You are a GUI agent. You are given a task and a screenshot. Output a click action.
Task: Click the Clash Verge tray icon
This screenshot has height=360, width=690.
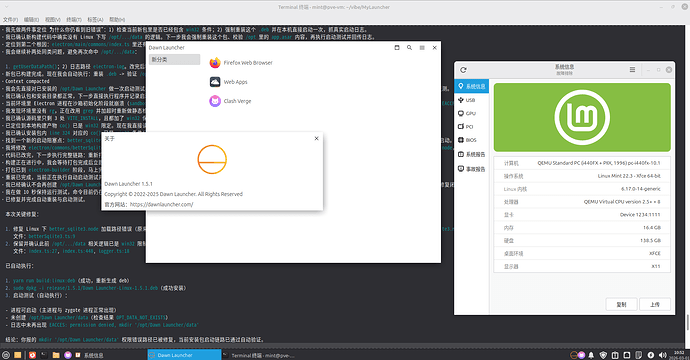click(x=582, y=355)
